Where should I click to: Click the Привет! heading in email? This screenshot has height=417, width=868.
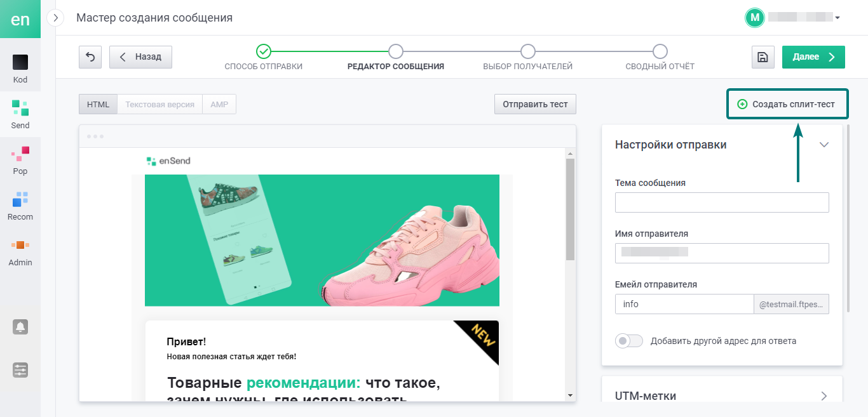click(x=186, y=342)
